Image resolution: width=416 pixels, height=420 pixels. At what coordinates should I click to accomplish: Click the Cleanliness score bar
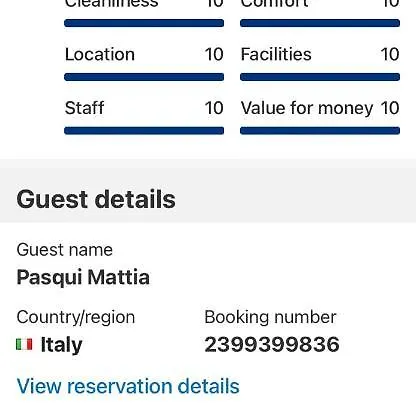(144, 23)
